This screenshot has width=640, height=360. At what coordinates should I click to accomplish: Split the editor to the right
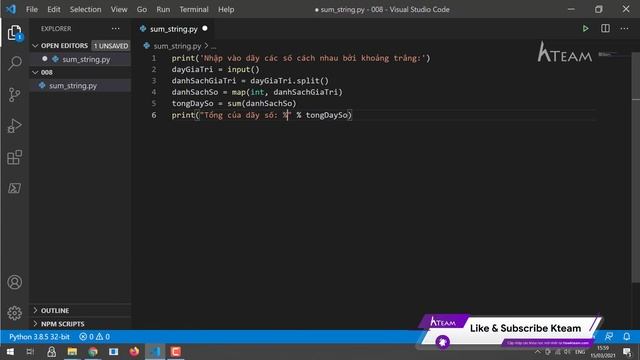[x=605, y=29]
